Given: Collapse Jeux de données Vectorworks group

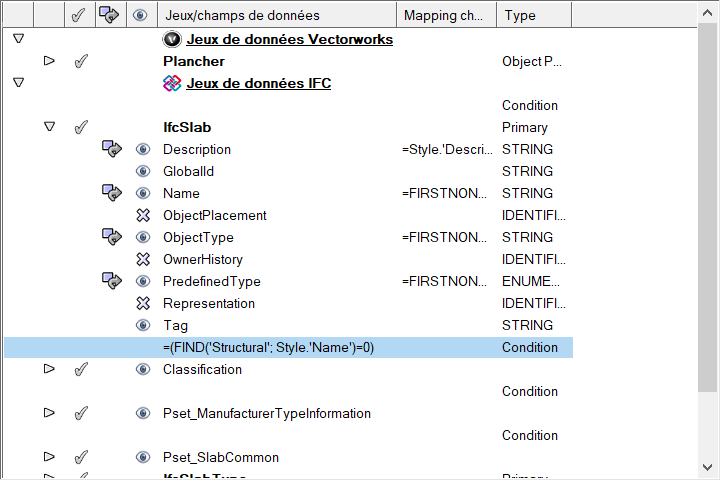Looking at the screenshot, I should click(18, 39).
